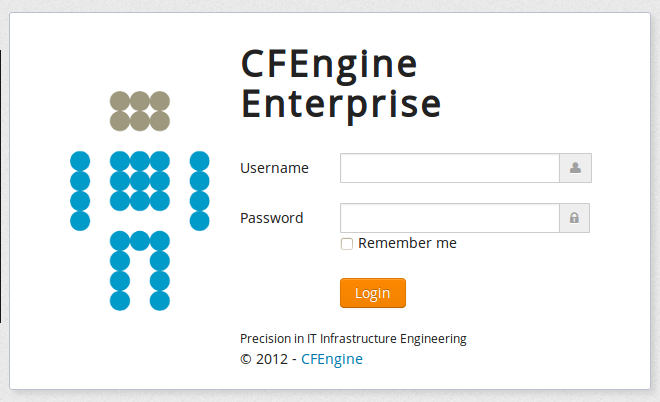
Task: Click the user silhouette icon beside Username
Action: pos(575,168)
